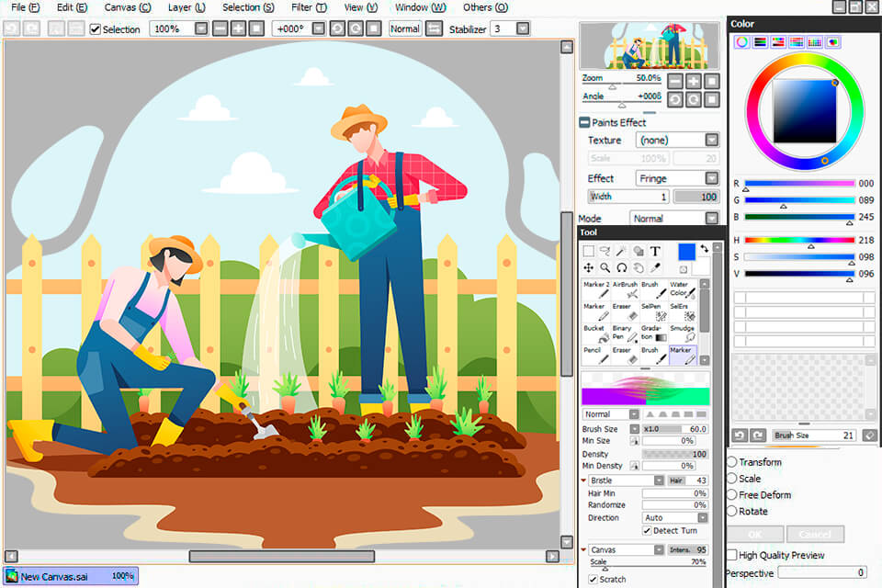Image resolution: width=882 pixels, height=588 pixels.
Task: Open the Window menu
Action: pyautogui.click(x=420, y=7)
